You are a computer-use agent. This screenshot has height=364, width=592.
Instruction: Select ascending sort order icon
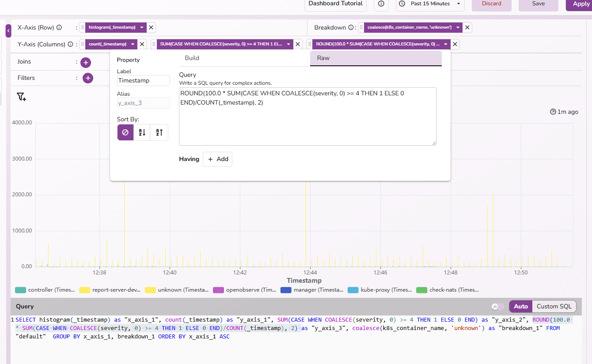142,132
